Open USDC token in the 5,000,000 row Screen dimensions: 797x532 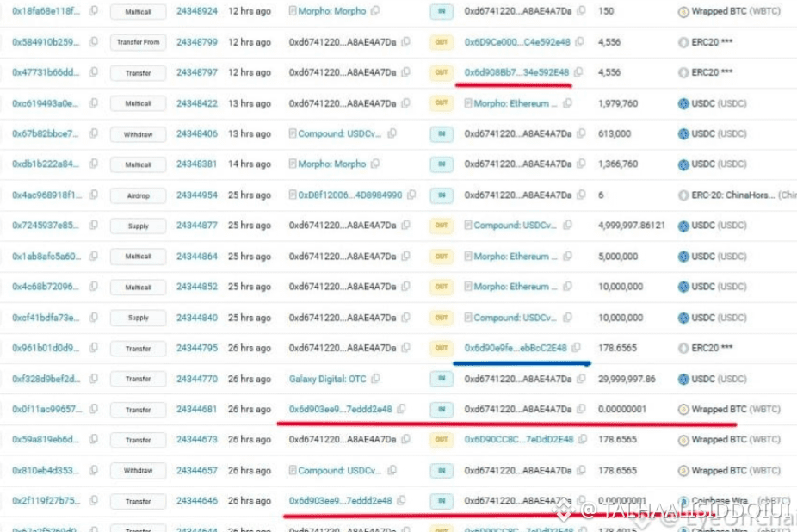point(719,256)
